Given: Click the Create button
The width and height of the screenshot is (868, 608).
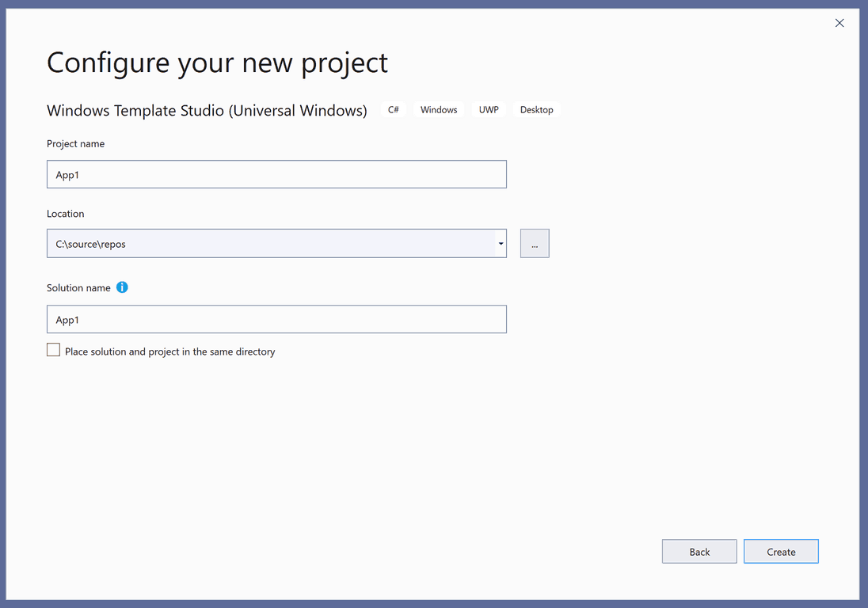Looking at the screenshot, I should coord(781,552).
